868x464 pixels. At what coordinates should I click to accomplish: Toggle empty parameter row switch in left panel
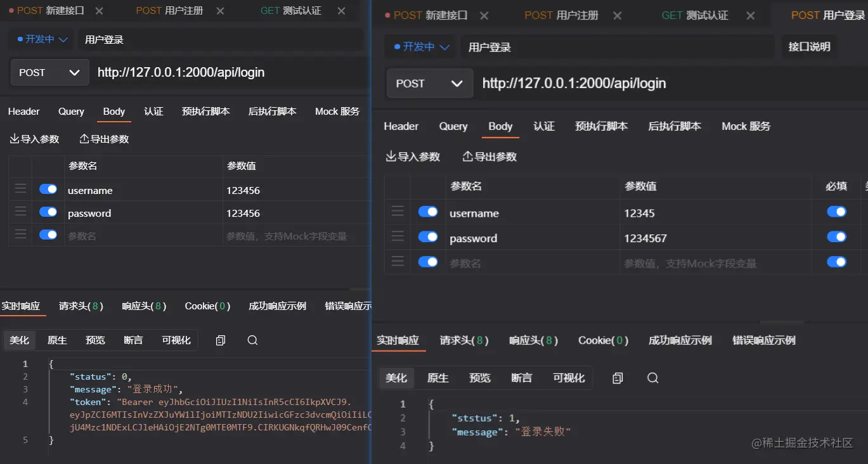pyautogui.click(x=48, y=235)
